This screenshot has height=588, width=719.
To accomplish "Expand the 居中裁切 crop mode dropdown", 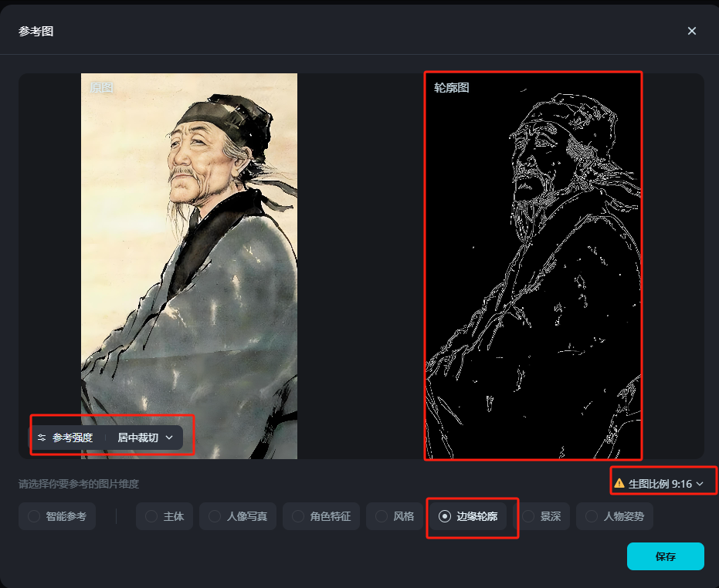I will click(145, 438).
